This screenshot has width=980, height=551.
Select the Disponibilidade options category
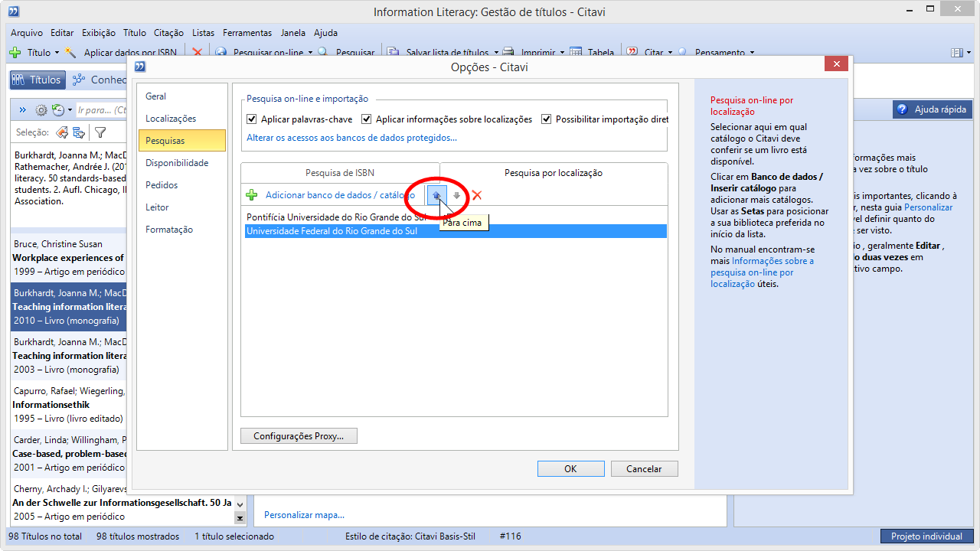pyautogui.click(x=182, y=163)
